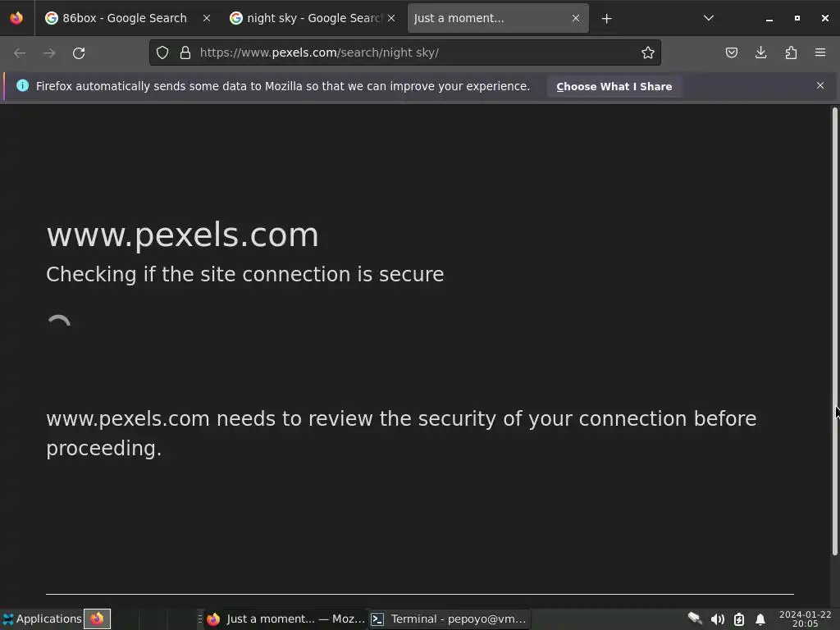Click the pexels.com URL address field
This screenshot has height=630, width=840.
pyautogui.click(x=418, y=52)
